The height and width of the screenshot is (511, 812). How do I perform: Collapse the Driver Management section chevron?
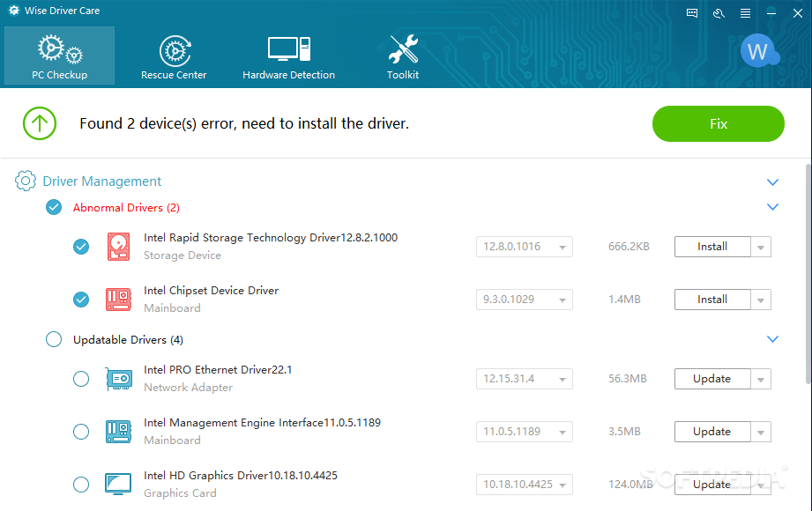click(772, 181)
